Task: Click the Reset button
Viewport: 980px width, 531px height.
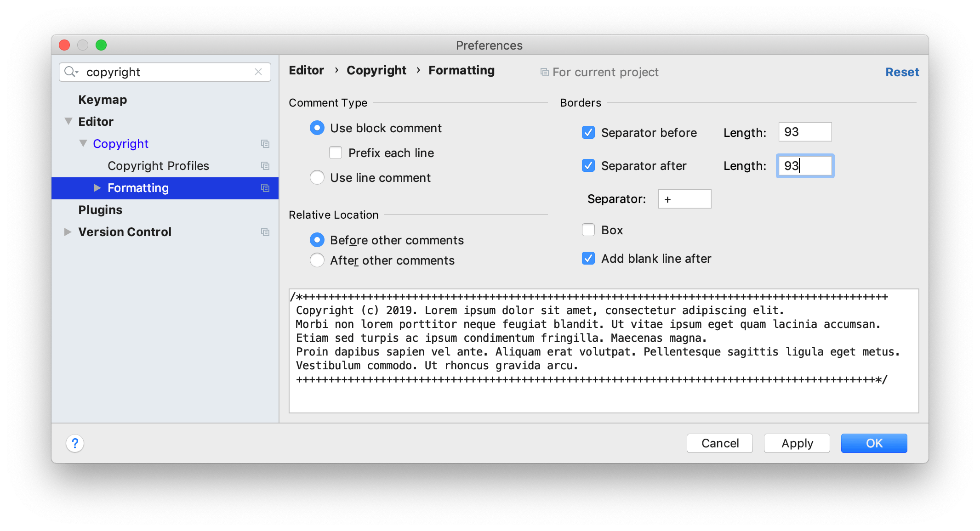Action: point(903,72)
